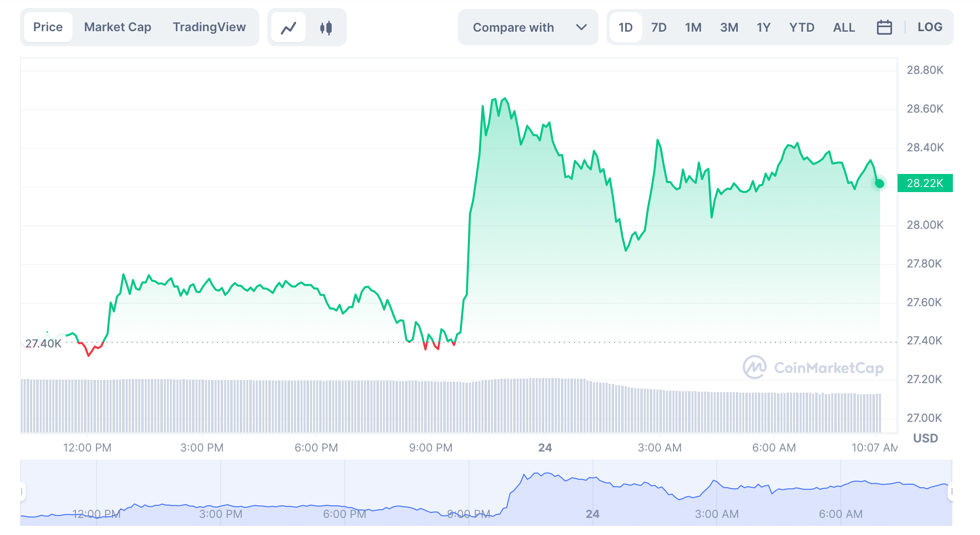980x535 pixels.
Task: Click the USD currency label
Action: pos(925,438)
